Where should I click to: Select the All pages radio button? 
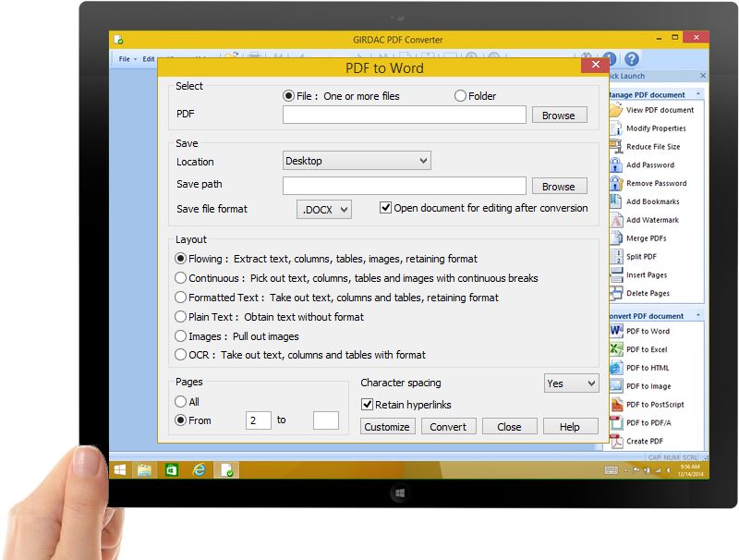pyautogui.click(x=180, y=402)
